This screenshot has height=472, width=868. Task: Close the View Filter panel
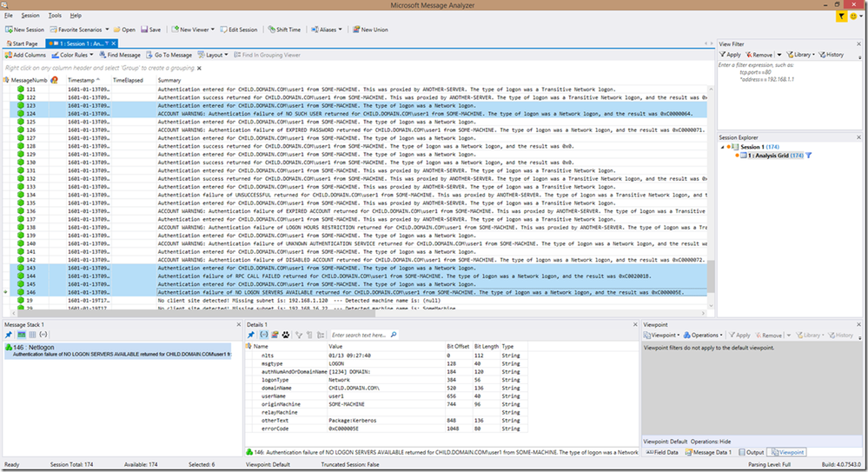[859, 43]
